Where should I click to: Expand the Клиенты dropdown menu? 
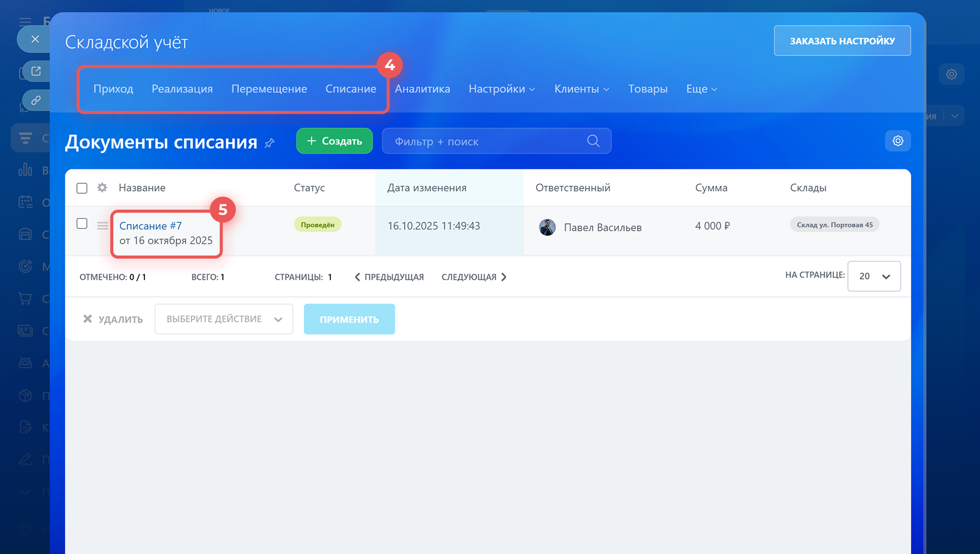pyautogui.click(x=581, y=89)
